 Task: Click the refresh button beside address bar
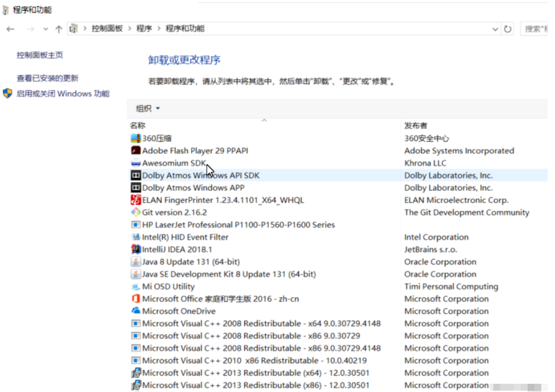click(x=507, y=29)
